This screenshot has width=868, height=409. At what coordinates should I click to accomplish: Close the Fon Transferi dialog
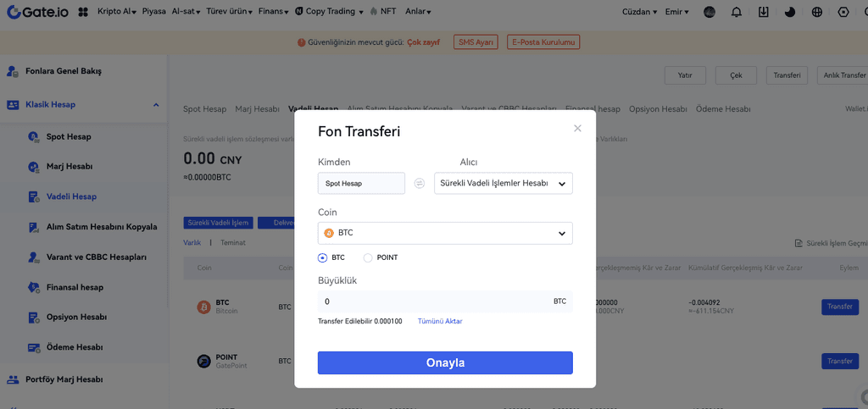577,129
